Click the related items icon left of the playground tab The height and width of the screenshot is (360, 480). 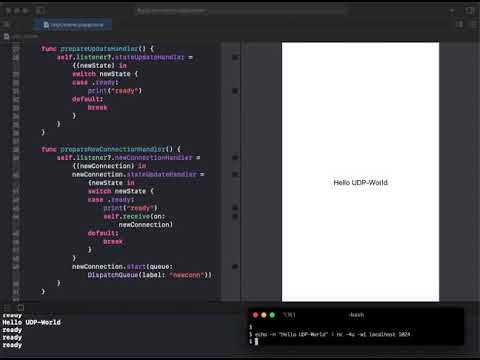point(6,25)
